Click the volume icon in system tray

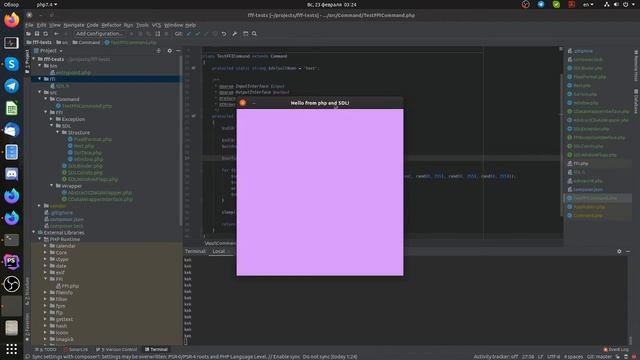coord(616,4)
